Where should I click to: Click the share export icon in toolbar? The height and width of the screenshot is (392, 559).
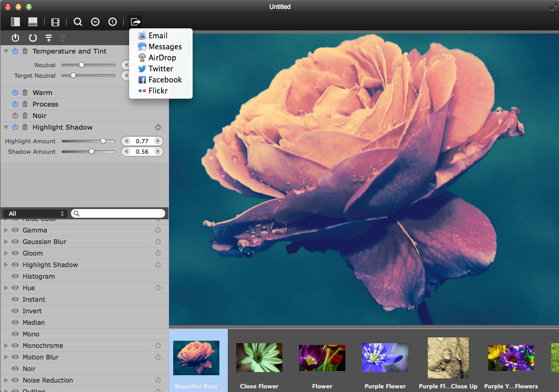135,22
